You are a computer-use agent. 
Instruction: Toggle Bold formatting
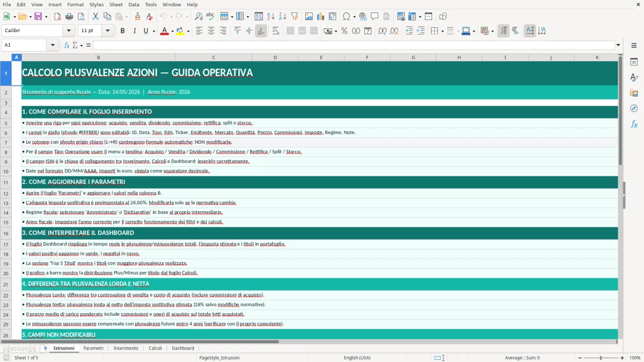click(x=122, y=31)
